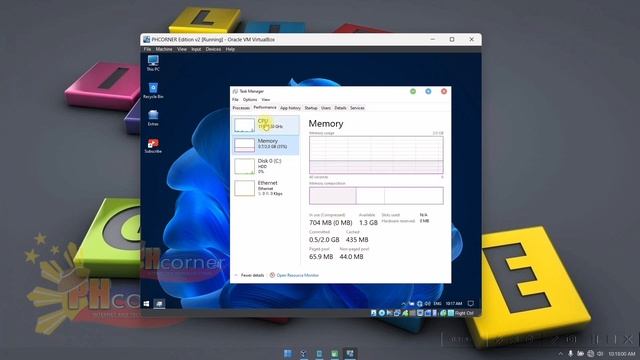Open the guest VM Start button
640x360 pixels.
pos(147,304)
